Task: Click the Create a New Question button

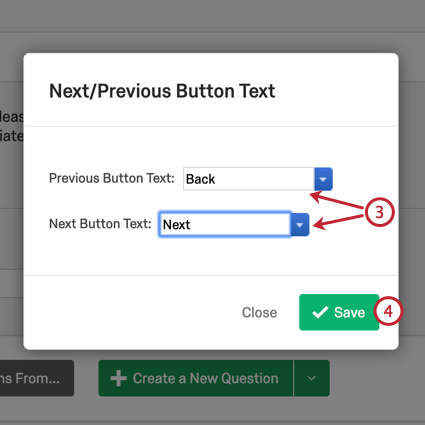Action: tap(196, 378)
